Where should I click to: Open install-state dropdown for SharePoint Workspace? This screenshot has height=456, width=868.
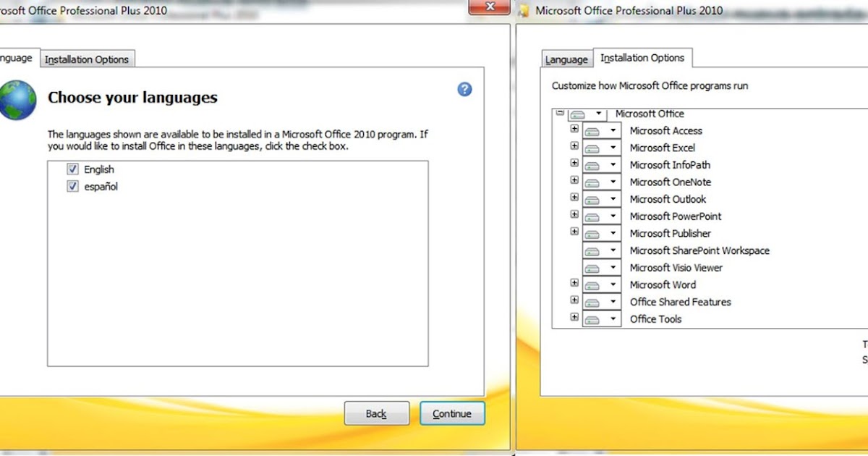coord(602,250)
